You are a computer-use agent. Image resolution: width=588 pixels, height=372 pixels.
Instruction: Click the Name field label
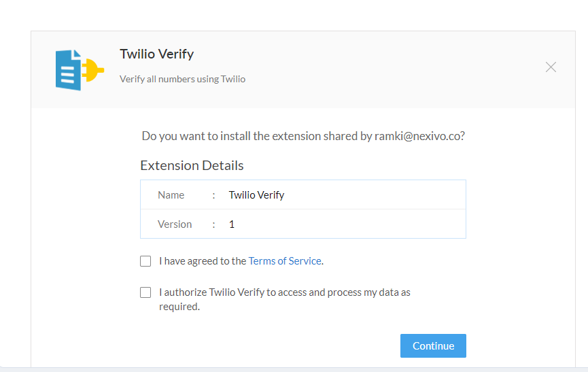pos(171,195)
